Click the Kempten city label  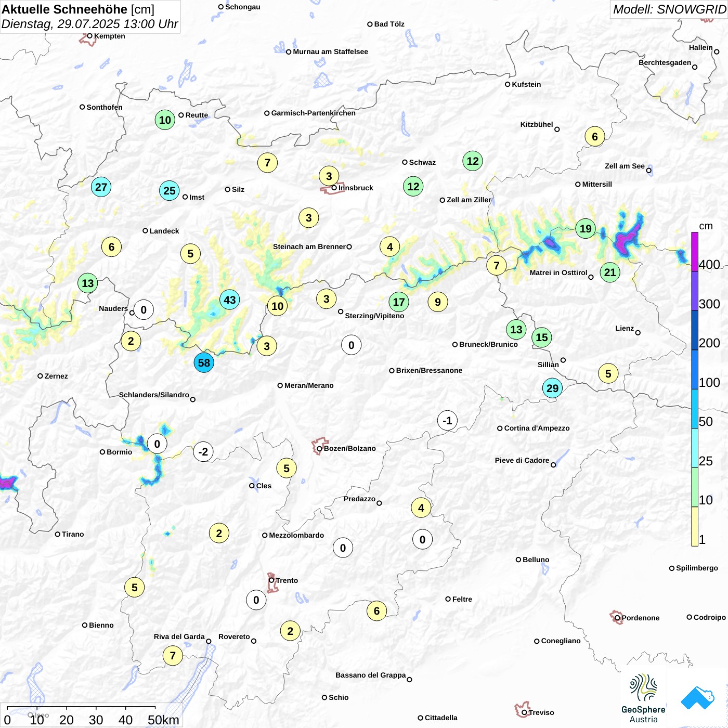point(110,36)
